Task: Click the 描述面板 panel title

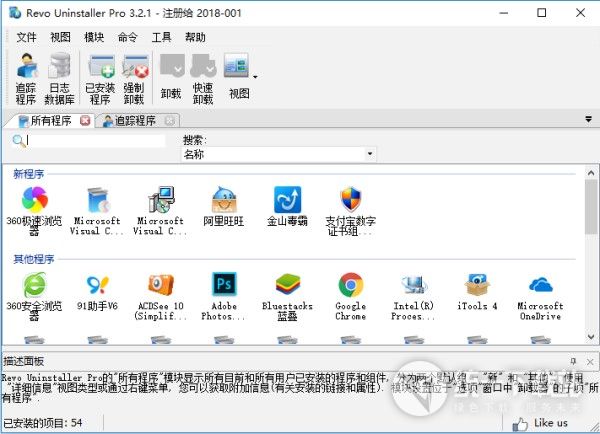Action: pyautogui.click(x=24, y=361)
